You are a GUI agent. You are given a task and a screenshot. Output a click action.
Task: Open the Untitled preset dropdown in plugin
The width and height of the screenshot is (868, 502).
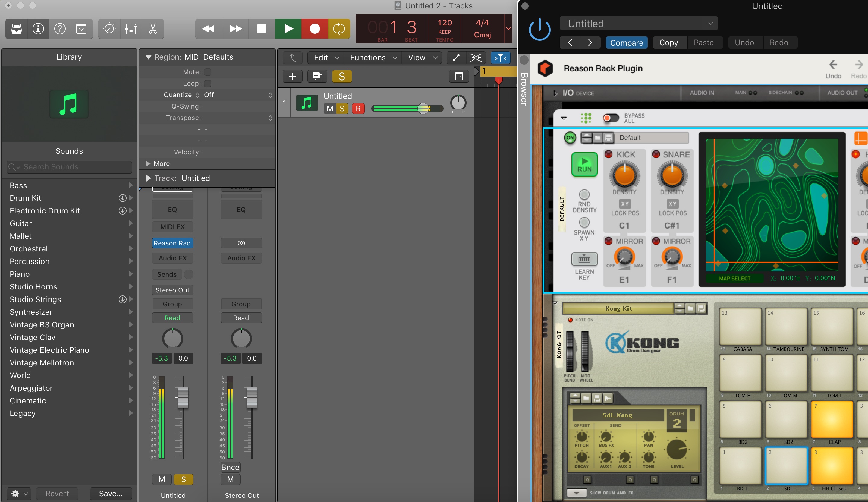click(x=639, y=24)
